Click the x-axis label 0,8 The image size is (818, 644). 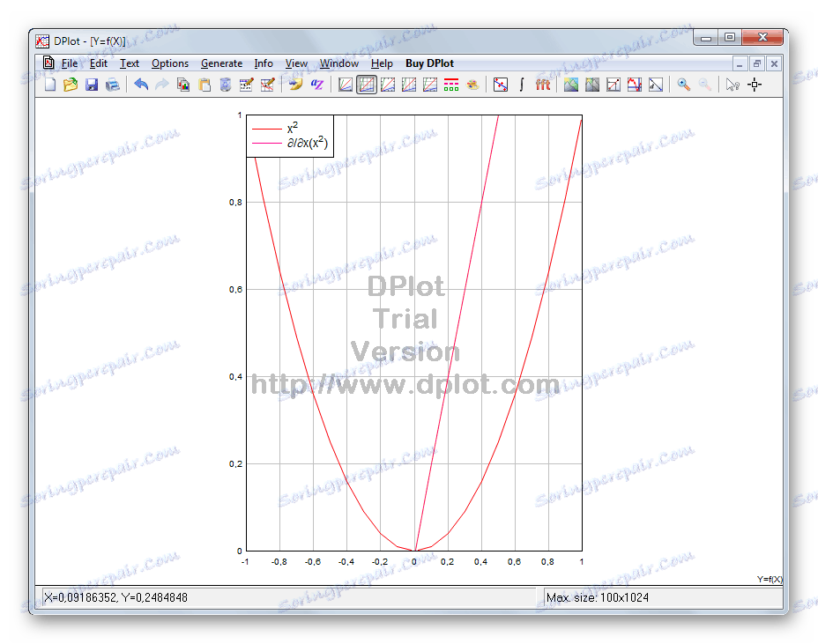[547, 561]
